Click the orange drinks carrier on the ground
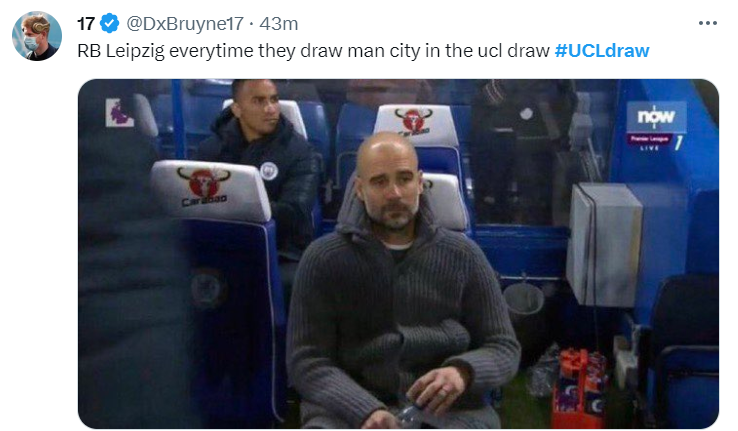This screenshot has height=431, width=738. click(580, 388)
